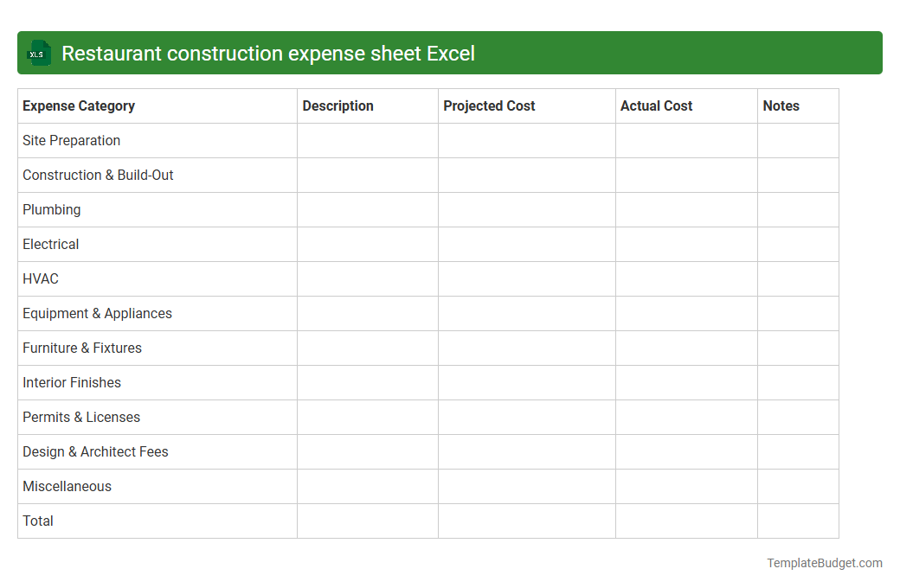Click the restaurant construction sheet title banner
The image size is (900, 588).
450,53
